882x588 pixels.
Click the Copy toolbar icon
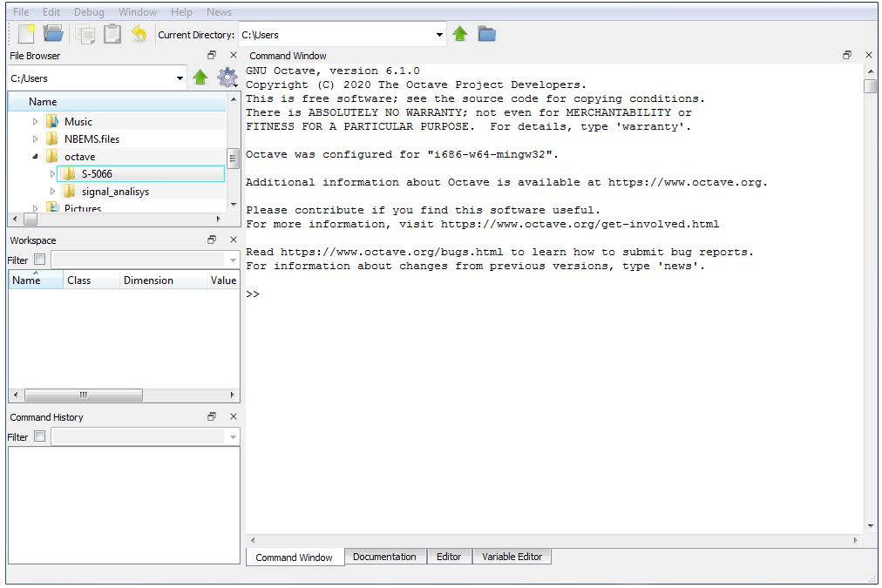85,34
